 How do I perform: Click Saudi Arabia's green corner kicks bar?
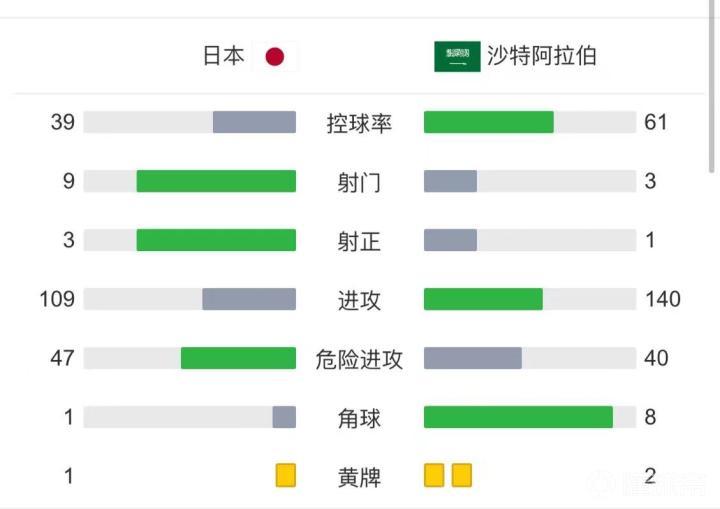518,417
